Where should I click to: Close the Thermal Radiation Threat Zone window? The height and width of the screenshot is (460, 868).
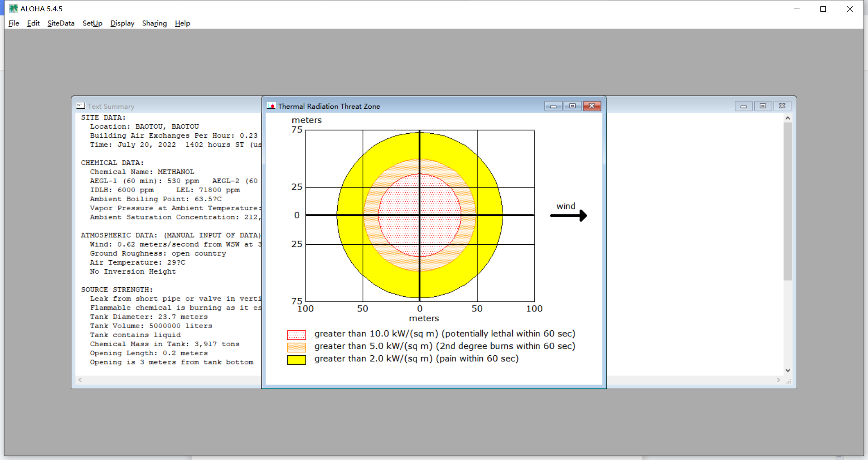coord(592,106)
